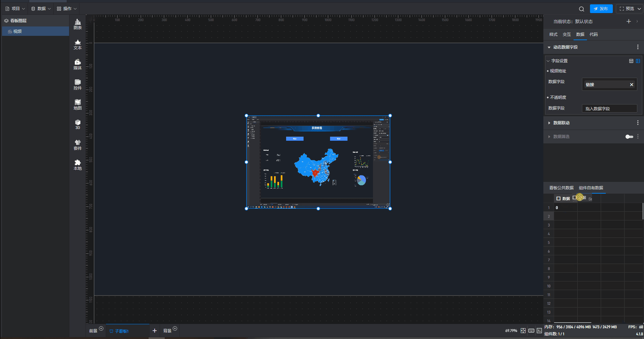This screenshot has height=339, width=644.
Task: Collapse the 动态数据字段 section
Action: pyautogui.click(x=549, y=47)
